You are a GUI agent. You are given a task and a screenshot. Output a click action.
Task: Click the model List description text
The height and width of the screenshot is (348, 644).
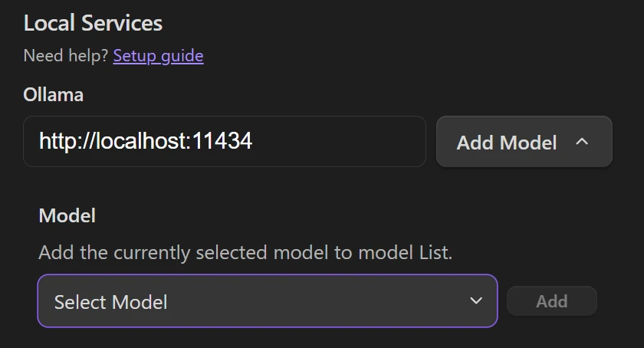(x=245, y=253)
